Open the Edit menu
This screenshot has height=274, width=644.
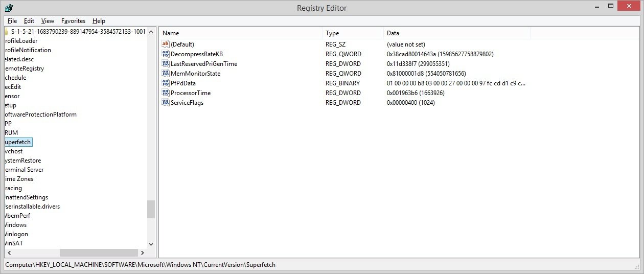coord(29,21)
